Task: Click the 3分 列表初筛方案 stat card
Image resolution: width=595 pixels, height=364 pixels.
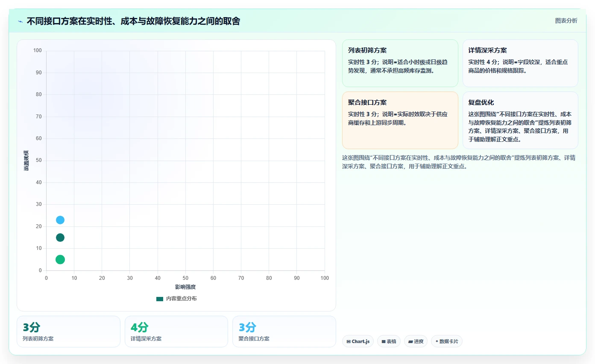Action: click(x=68, y=332)
